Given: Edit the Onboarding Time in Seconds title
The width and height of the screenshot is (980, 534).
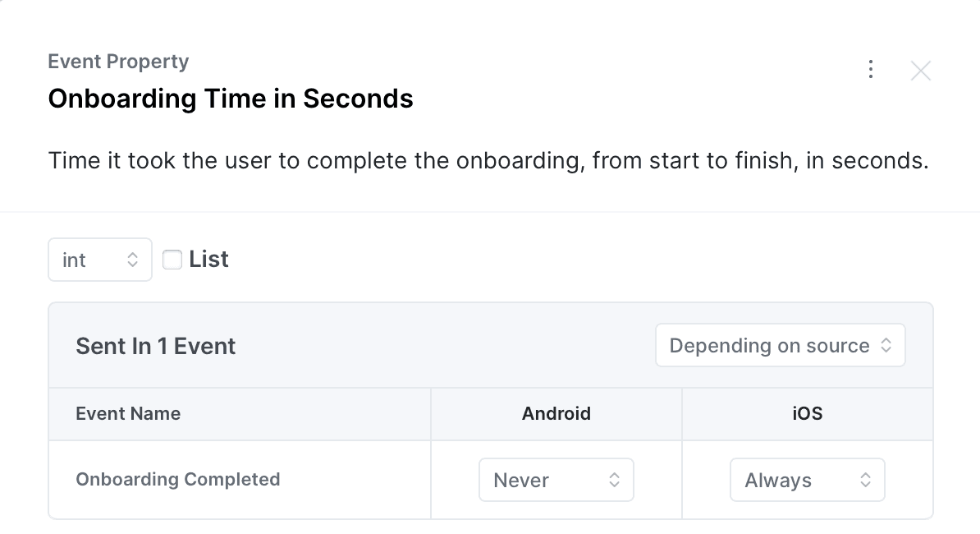Looking at the screenshot, I should (231, 99).
